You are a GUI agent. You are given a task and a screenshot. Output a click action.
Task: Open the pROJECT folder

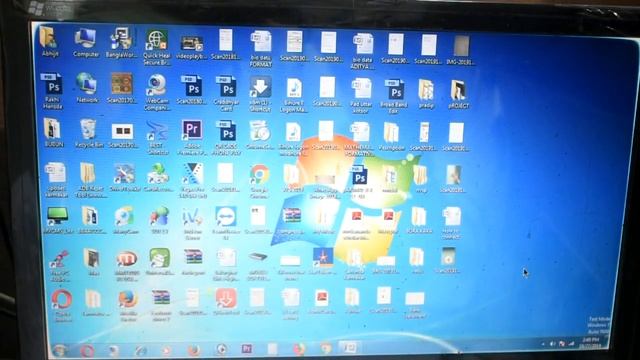[458, 94]
